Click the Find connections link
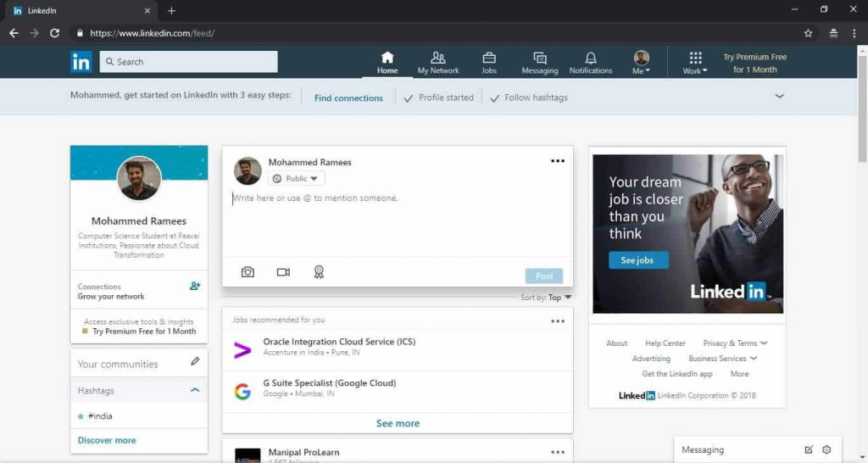This screenshot has width=868, height=463. click(348, 98)
